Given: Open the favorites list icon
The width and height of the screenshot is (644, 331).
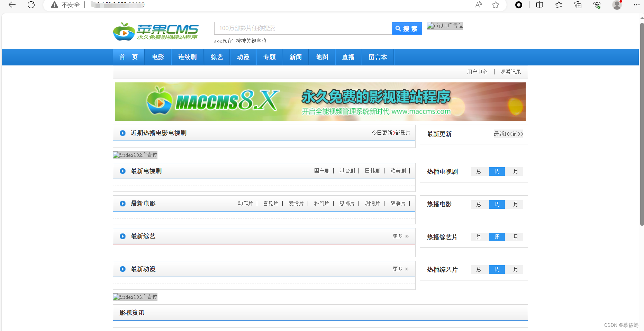Looking at the screenshot, I should pyautogui.click(x=559, y=5).
